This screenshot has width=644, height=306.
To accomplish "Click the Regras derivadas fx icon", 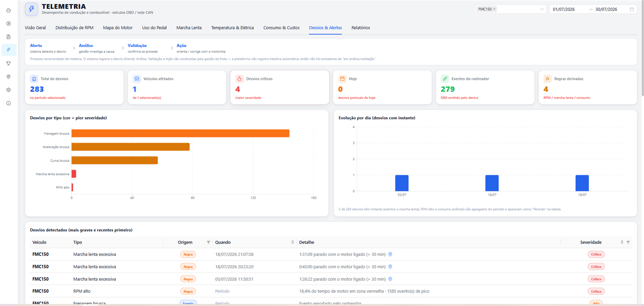I will click(x=547, y=79).
